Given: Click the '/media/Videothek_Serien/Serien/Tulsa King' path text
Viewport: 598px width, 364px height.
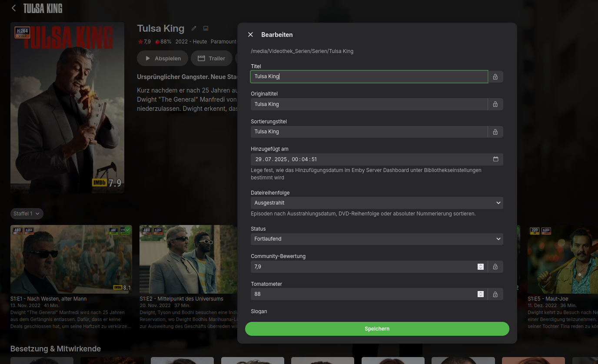Looking at the screenshot, I should pos(302,51).
